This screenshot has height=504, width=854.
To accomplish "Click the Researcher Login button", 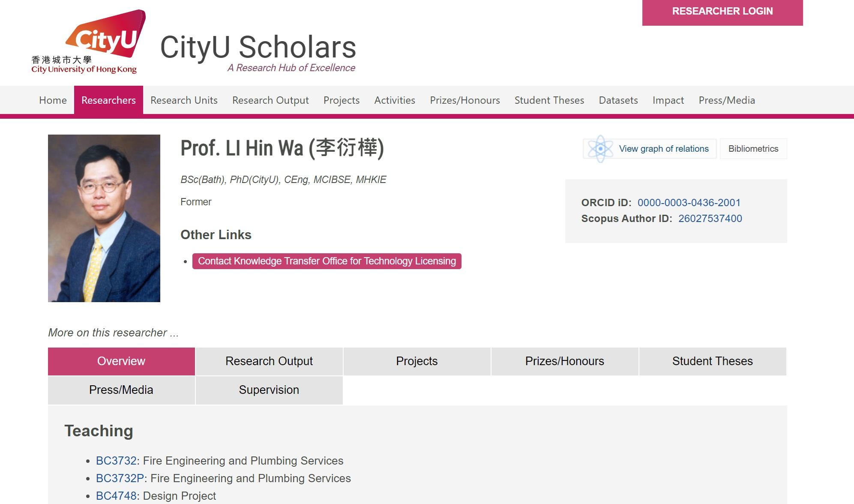I will pyautogui.click(x=722, y=12).
